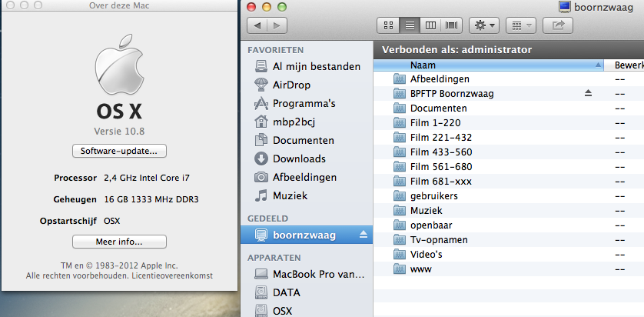
Task: Switch Finder to column view
Action: pyautogui.click(x=430, y=25)
